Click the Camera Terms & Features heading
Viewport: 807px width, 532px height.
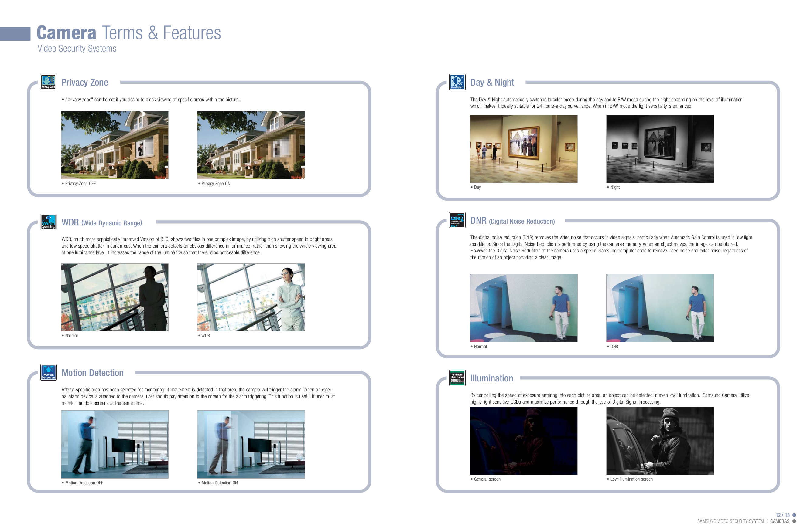coord(129,32)
